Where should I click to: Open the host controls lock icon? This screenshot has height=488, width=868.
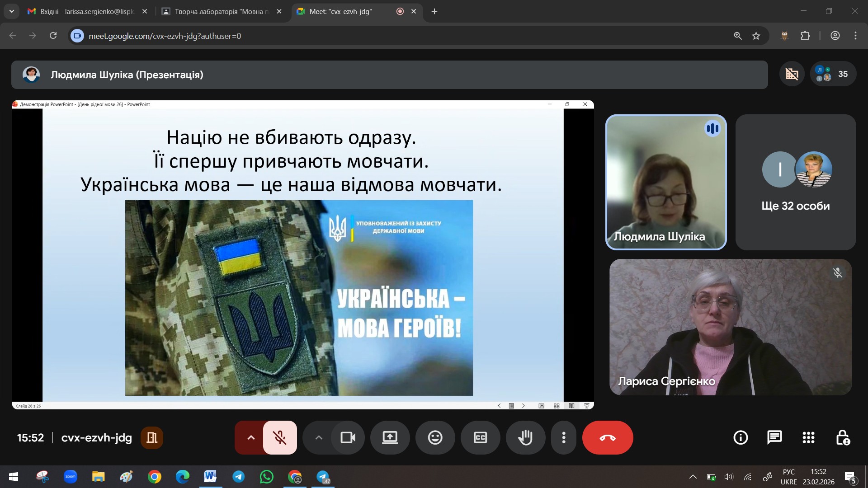click(x=843, y=437)
